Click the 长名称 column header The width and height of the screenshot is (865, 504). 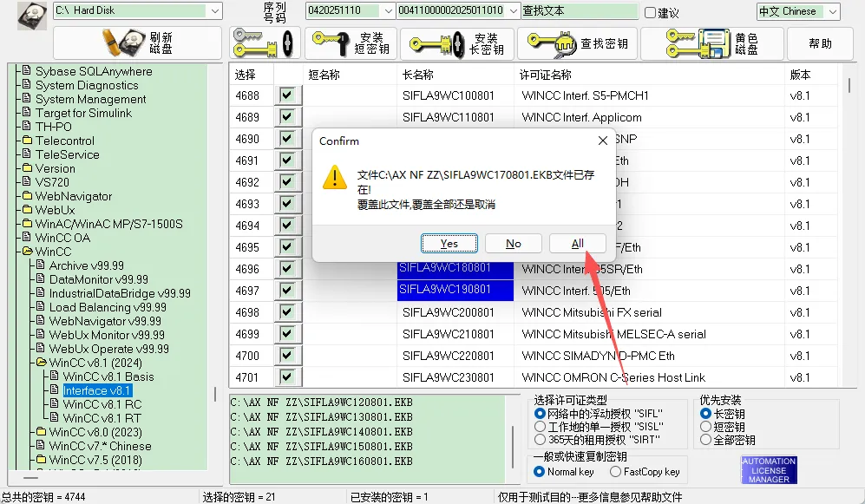point(417,75)
